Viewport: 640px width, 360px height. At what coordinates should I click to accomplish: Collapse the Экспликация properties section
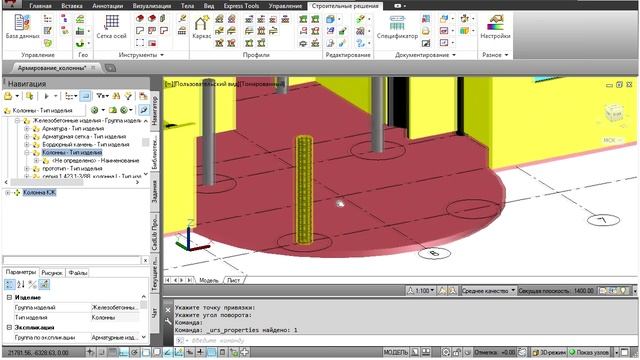pyautogui.click(x=9, y=327)
